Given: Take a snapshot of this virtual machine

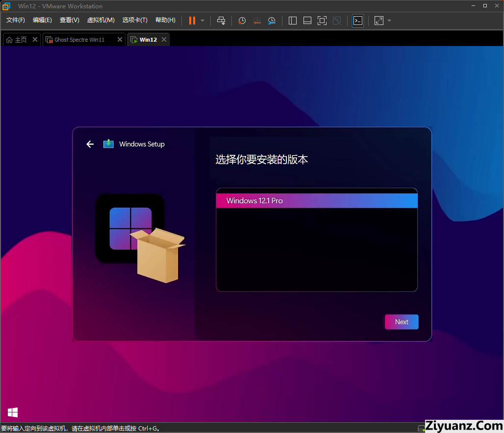Looking at the screenshot, I should coord(242,21).
